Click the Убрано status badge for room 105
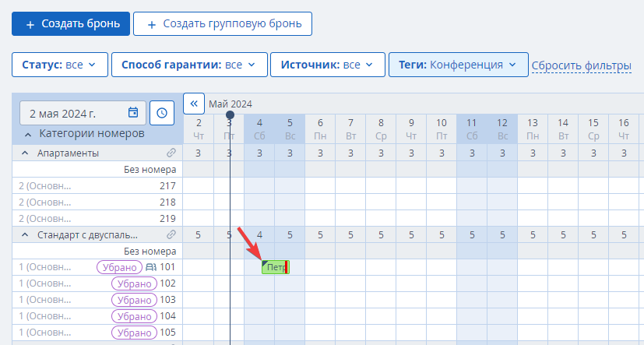The height and width of the screenshot is (345, 644). pyautogui.click(x=134, y=333)
